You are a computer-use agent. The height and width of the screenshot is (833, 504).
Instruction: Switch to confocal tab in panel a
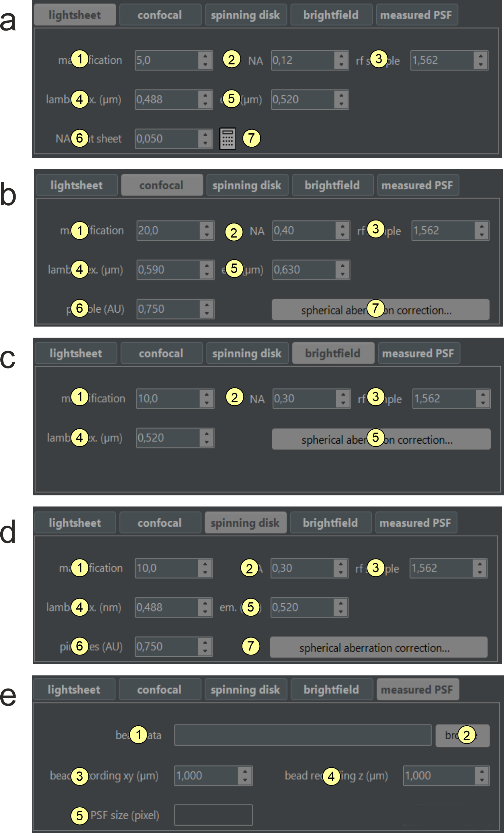160,15
